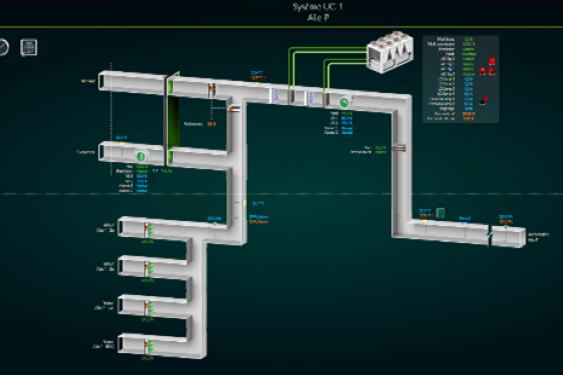Click the damper in the second zone branch
563x375 pixels.
click(x=148, y=269)
